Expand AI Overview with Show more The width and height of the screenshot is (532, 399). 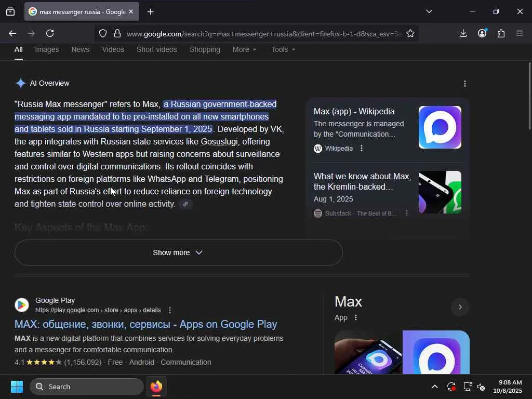click(179, 252)
